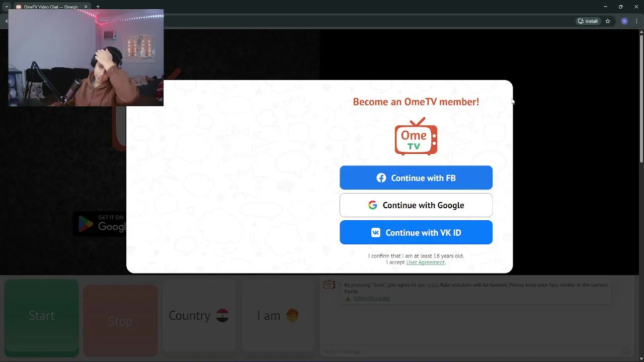644x362 pixels.
Task: Open the Chrome profile avatar
Action: click(624, 21)
